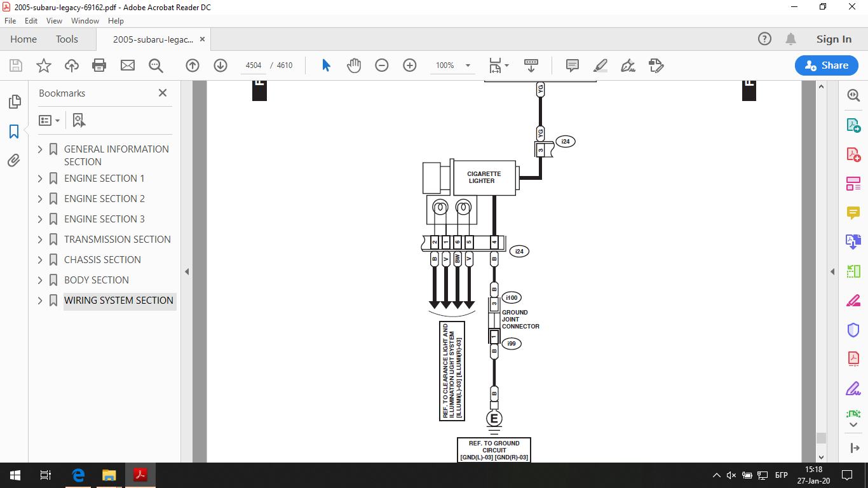Open the Edit menu

click(x=31, y=21)
